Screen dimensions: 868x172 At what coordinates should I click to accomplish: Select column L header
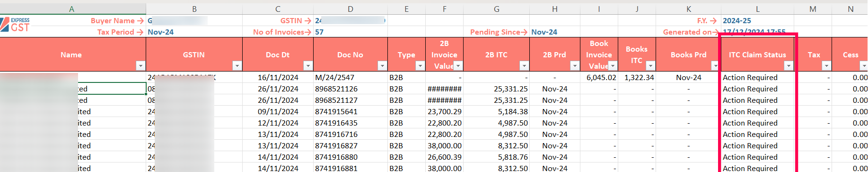(757, 9)
